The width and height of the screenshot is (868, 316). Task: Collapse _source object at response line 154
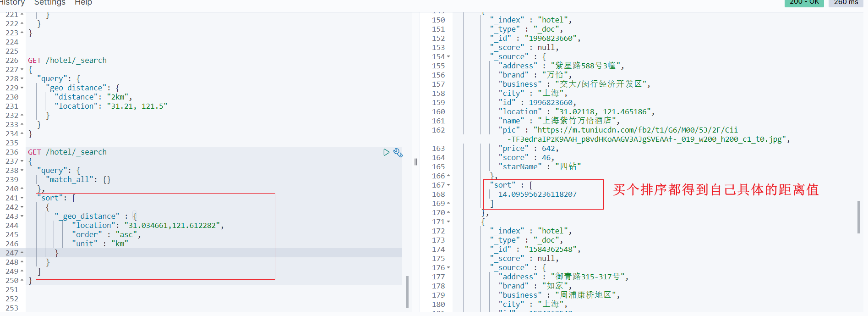point(448,56)
